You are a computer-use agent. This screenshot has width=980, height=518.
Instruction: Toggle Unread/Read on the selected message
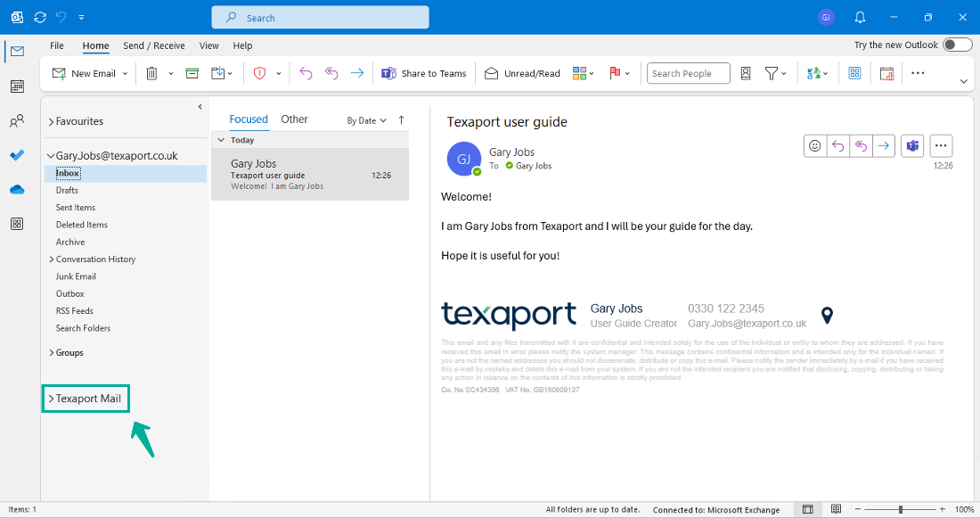tap(522, 73)
